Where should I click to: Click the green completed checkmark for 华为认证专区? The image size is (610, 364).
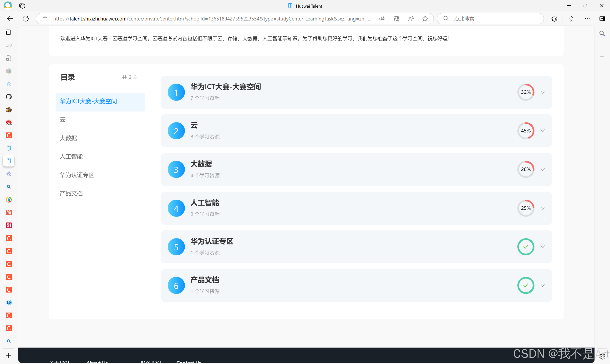point(526,247)
